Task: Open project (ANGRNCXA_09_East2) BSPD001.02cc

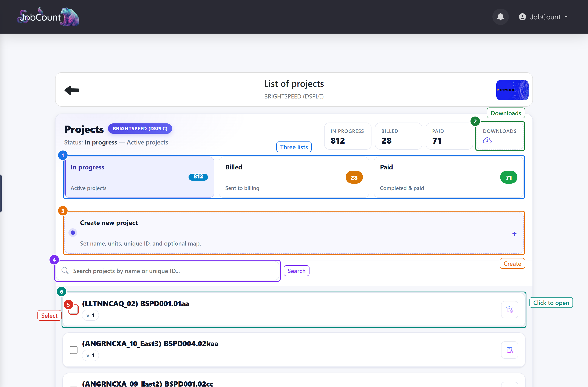Action: [x=147, y=384]
